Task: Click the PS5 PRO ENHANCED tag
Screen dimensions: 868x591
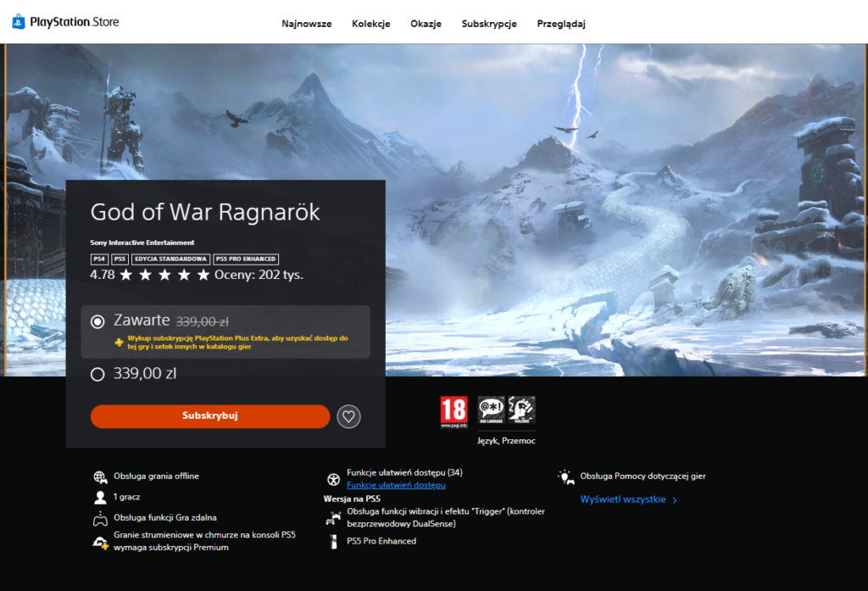Action: (x=246, y=259)
